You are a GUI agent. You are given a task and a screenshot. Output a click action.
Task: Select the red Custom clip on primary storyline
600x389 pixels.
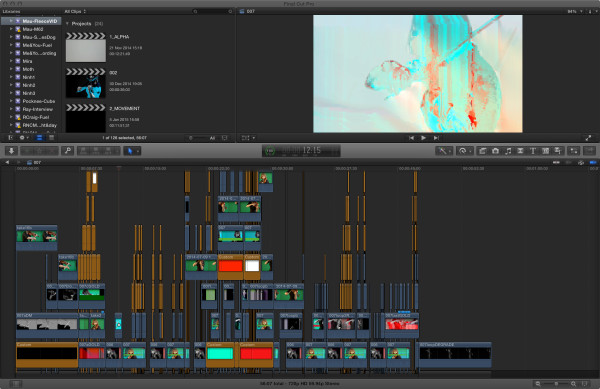(x=256, y=355)
